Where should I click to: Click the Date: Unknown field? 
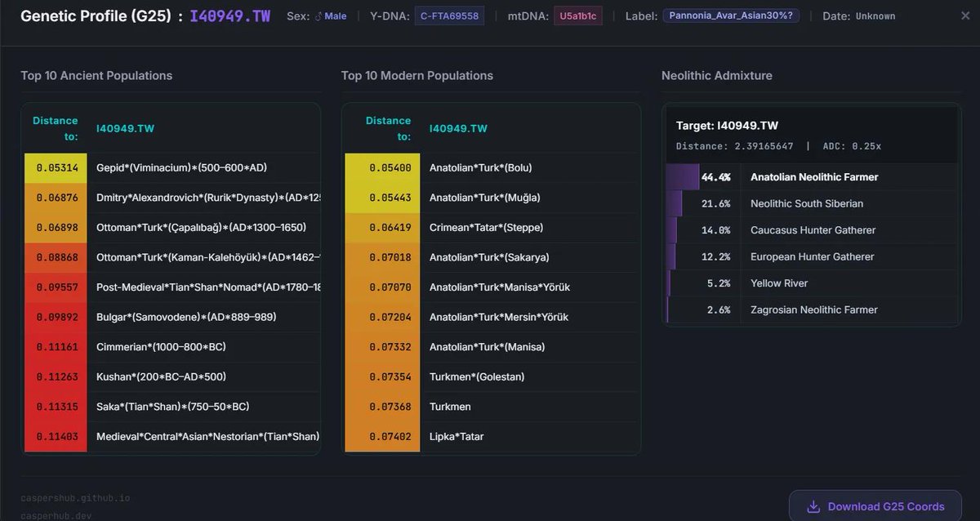(x=858, y=16)
